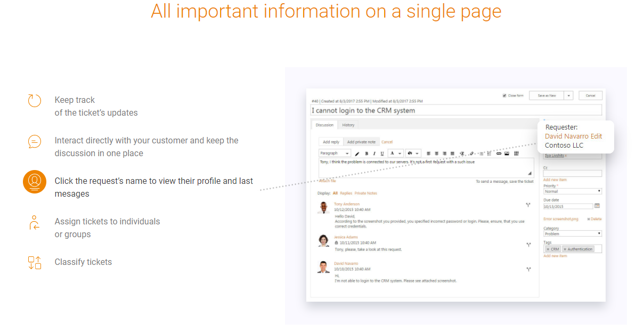The image size is (644, 331).
Task: Filter the display to Private Notes
Action: [366, 193]
